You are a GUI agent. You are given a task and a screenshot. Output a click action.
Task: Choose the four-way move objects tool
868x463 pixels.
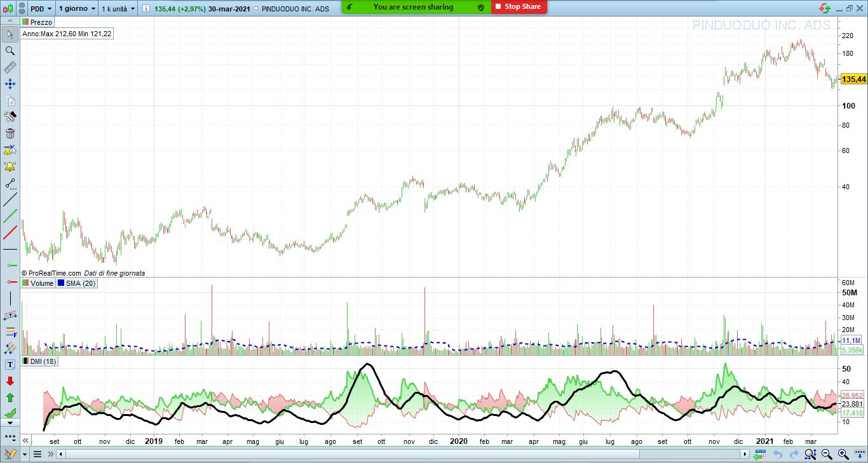(10, 84)
